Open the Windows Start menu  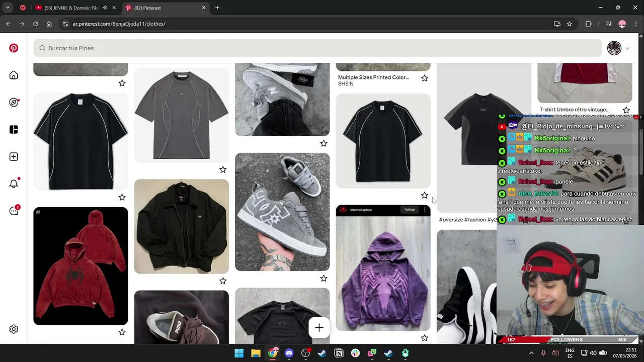tap(239, 353)
